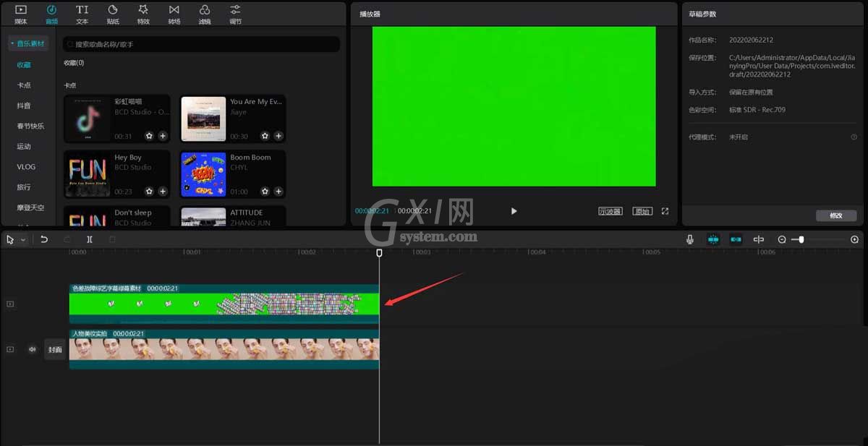Click the delete clip icon
Image resolution: width=868 pixels, height=446 pixels.
click(112, 239)
